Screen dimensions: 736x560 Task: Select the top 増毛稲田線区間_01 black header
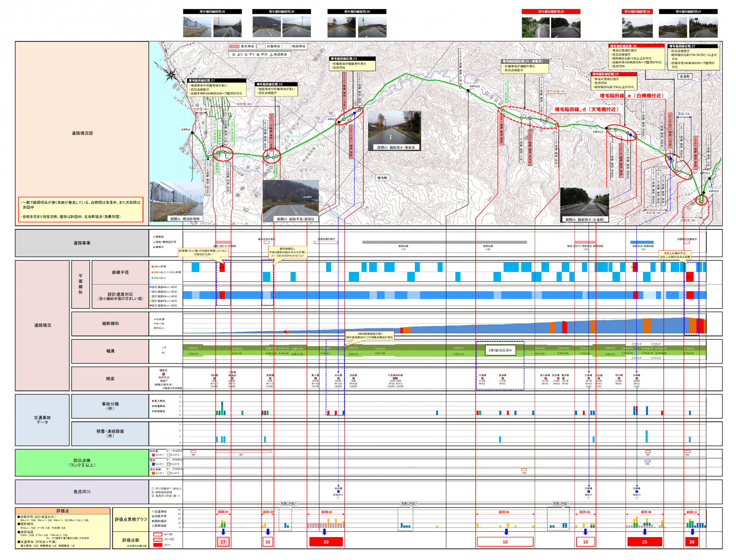point(212,11)
